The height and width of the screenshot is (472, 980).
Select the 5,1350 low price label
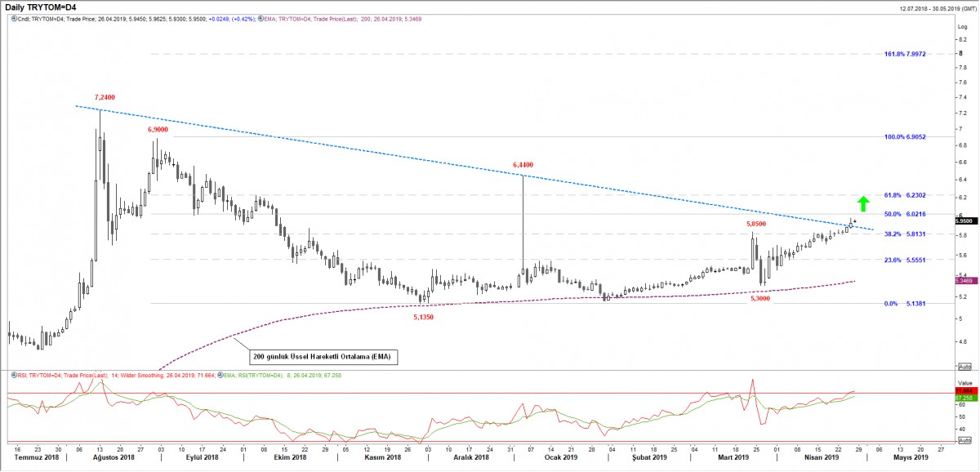tap(422, 316)
